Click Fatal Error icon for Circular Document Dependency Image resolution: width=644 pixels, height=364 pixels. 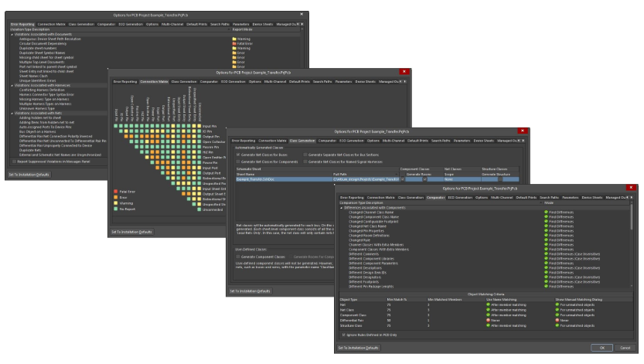point(234,43)
